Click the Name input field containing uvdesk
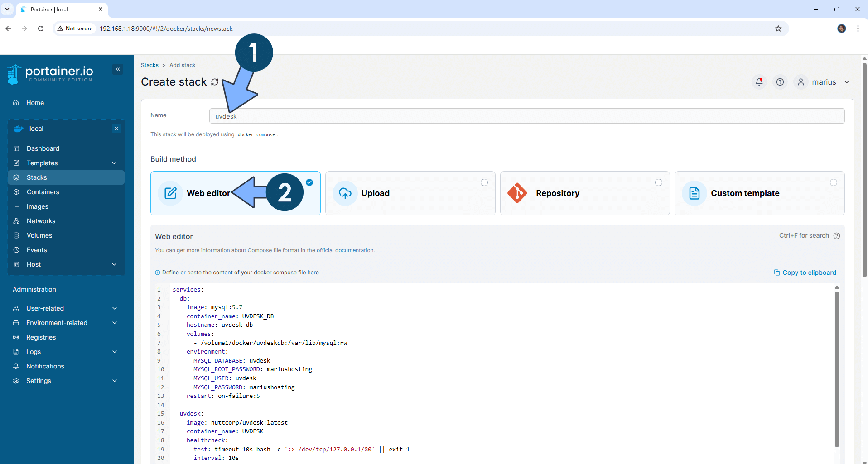Screen dimensions: 868x464 (527, 116)
